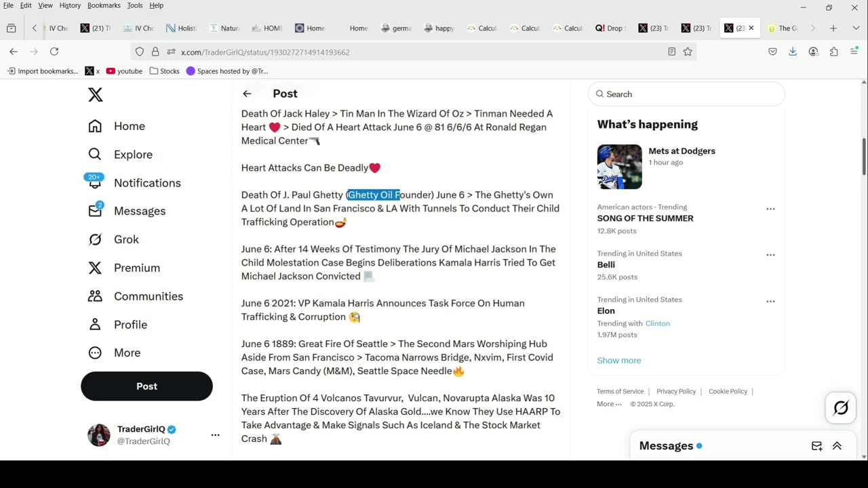
Task: Switch to the Holisti tab
Action: [x=181, y=28]
